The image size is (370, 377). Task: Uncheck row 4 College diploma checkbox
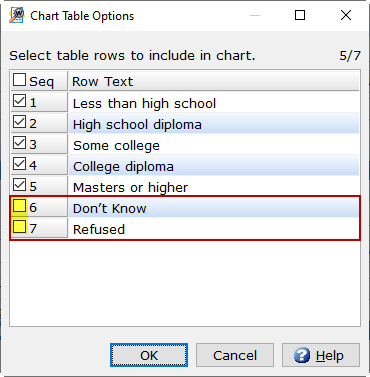(x=19, y=164)
